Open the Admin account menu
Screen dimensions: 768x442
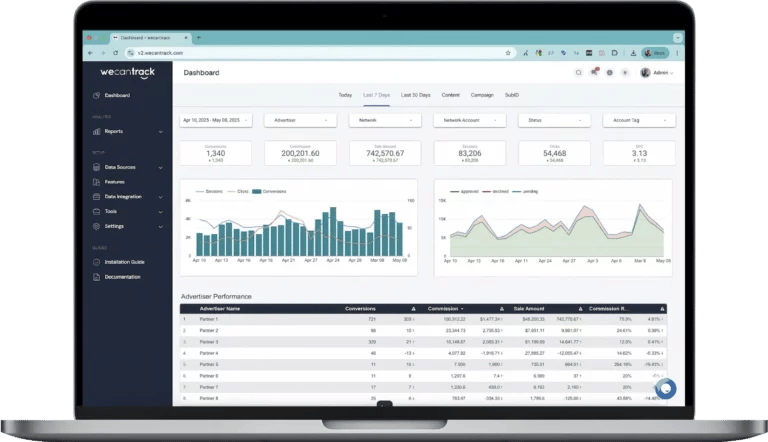pyautogui.click(x=657, y=73)
